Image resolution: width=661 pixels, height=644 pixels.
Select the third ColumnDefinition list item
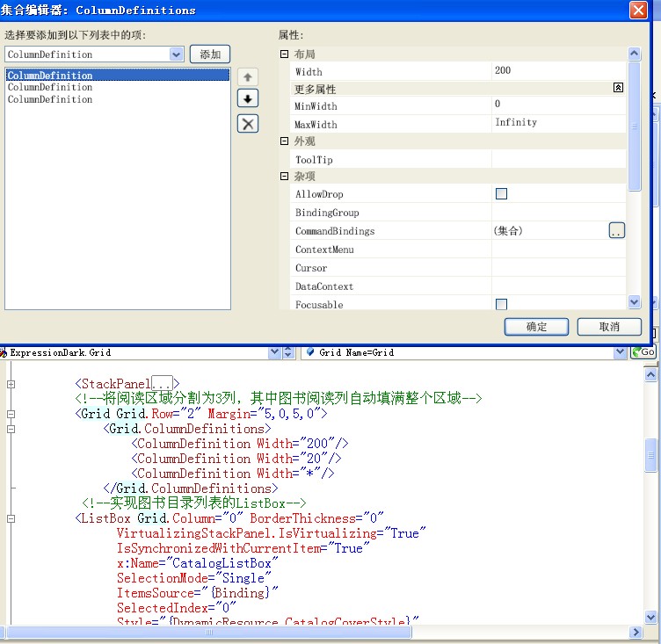(x=118, y=99)
